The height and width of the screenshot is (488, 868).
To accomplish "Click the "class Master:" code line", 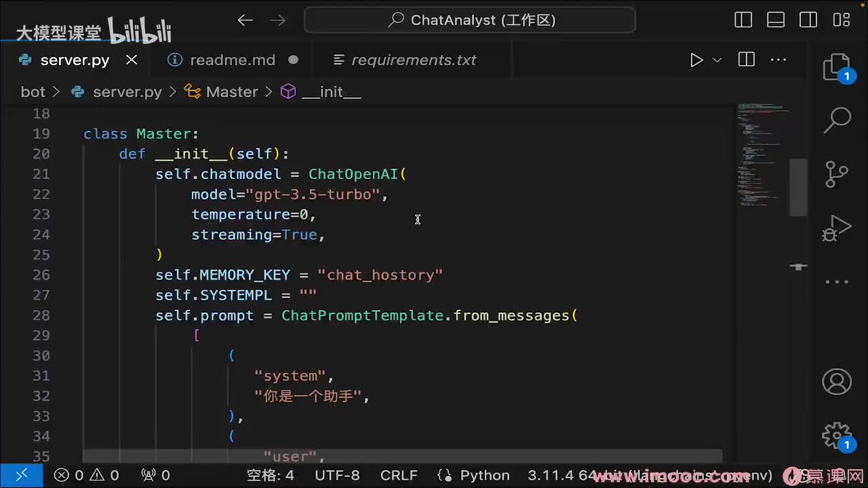I will [x=141, y=134].
